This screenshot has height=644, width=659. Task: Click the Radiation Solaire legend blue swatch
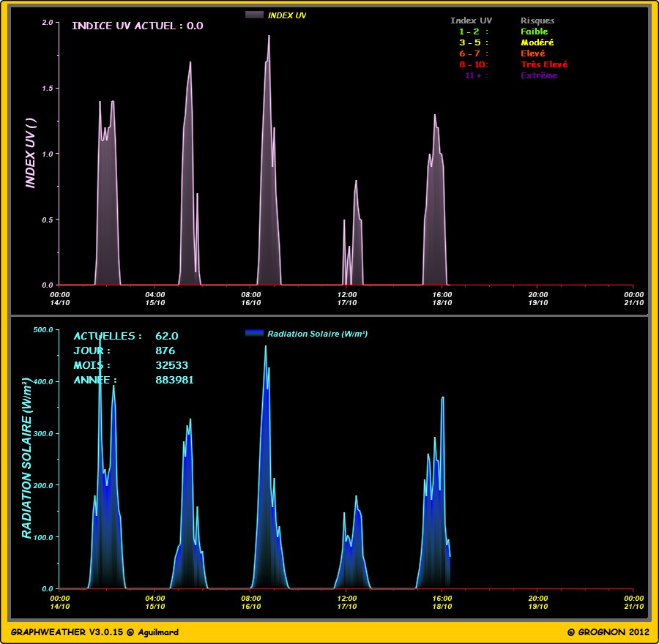[254, 333]
